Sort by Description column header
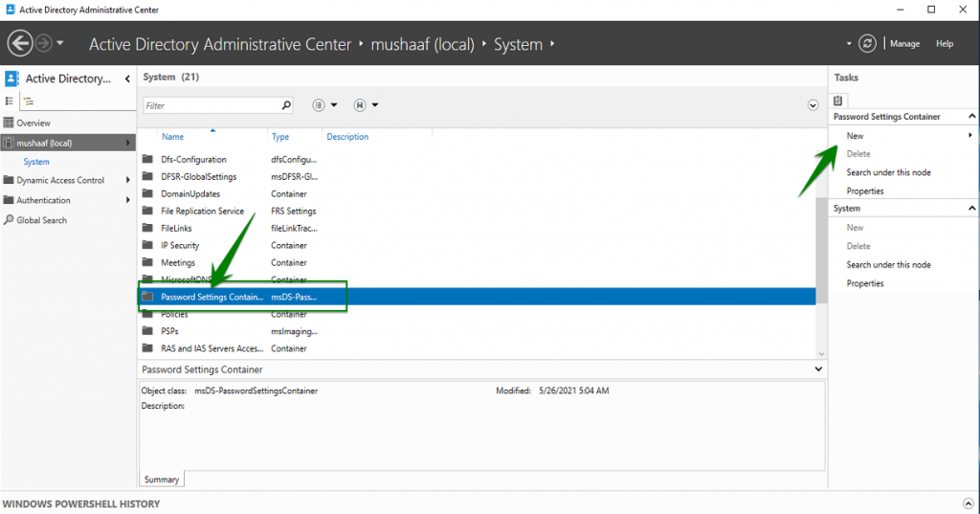Screen dimensions: 980x514 point(347,136)
